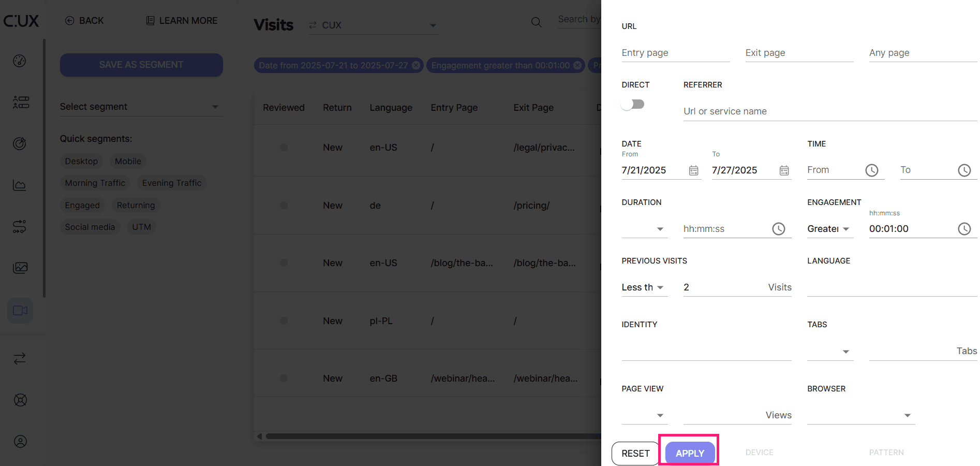The width and height of the screenshot is (980, 466).
Task: Open the goals target icon in sidebar
Action: tap(20, 143)
